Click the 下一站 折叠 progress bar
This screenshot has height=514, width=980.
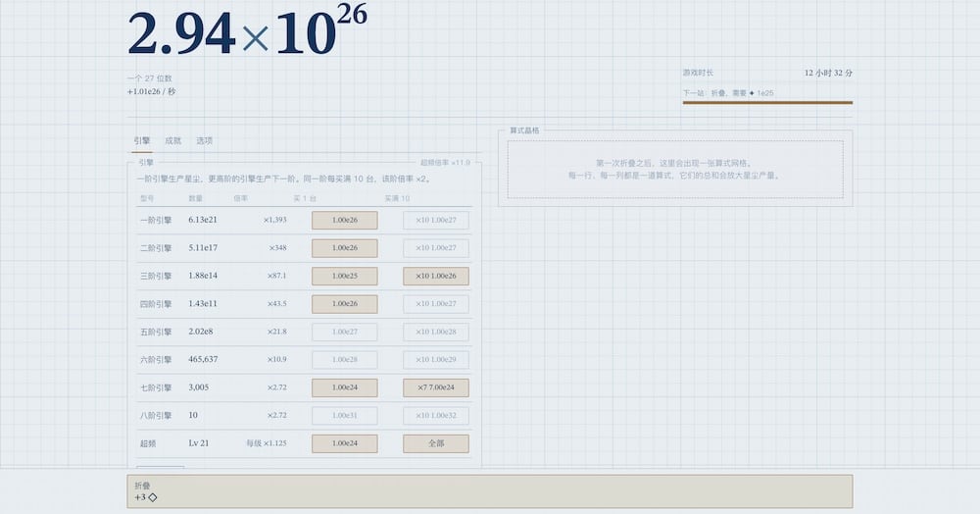(x=767, y=103)
